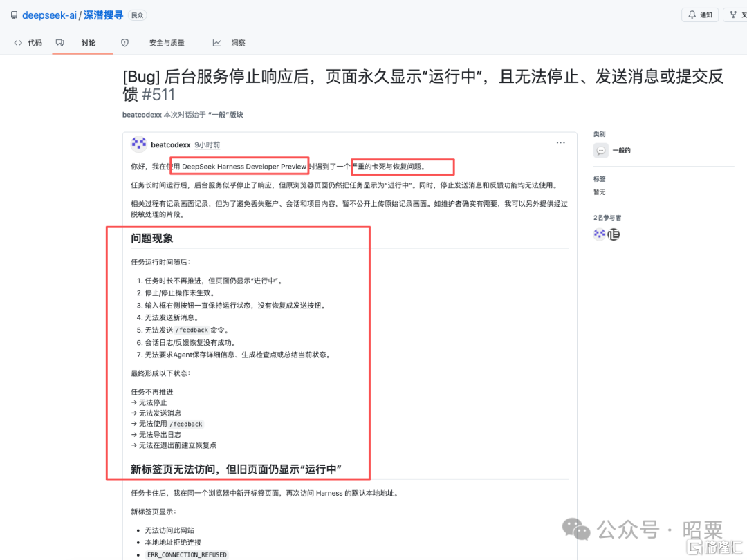Click the fork icon at top right

[x=733, y=15]
